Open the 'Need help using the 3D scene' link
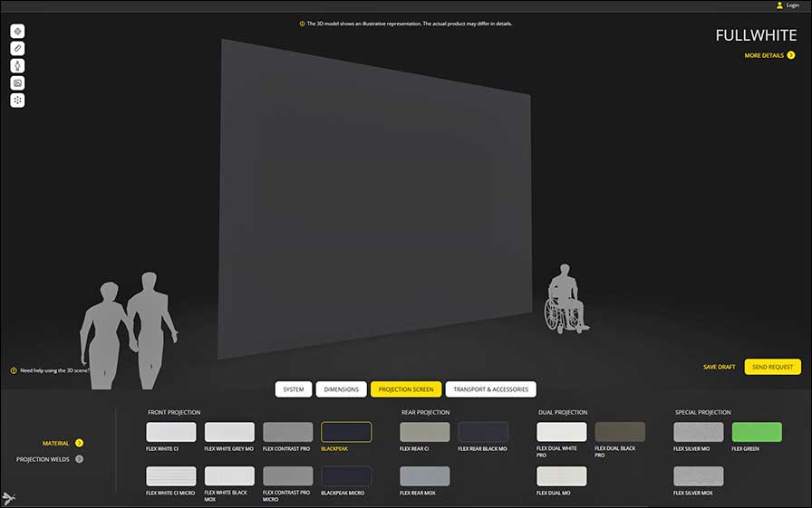812x508 pixels. [54, 370]
